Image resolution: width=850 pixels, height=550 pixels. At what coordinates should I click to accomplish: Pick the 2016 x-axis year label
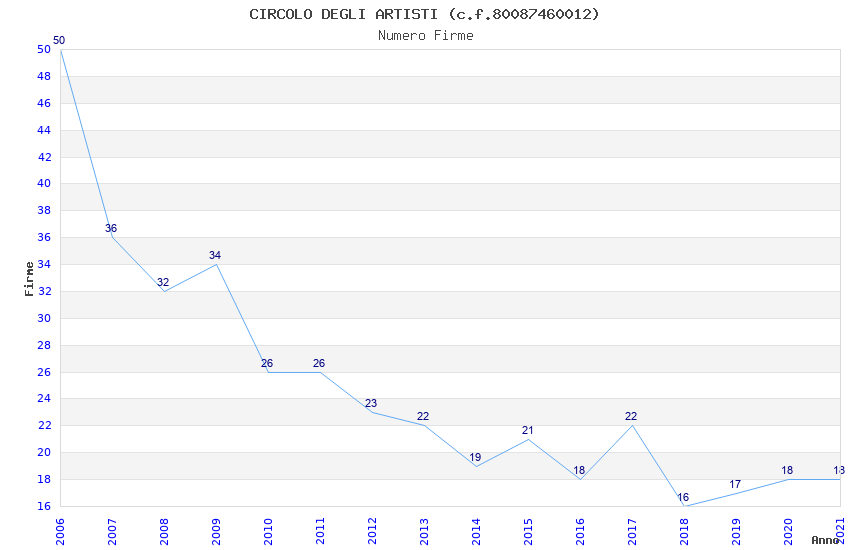pos(580,532)
